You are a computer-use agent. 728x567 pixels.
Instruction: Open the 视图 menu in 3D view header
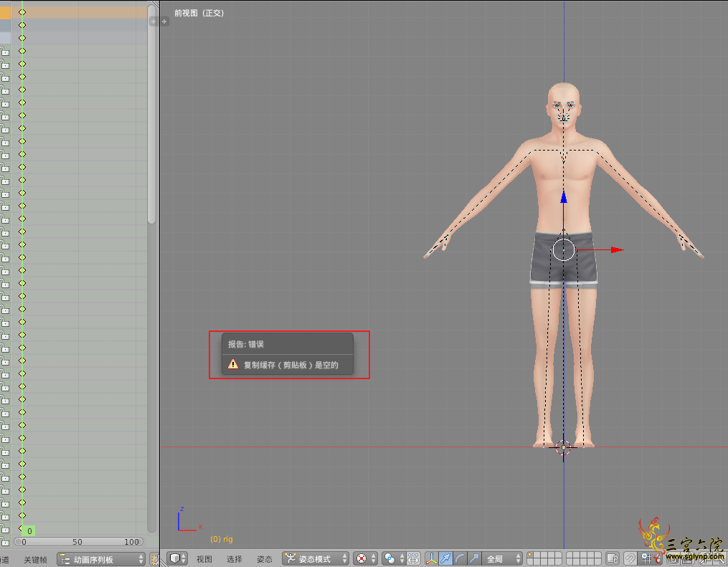[204, 558]
